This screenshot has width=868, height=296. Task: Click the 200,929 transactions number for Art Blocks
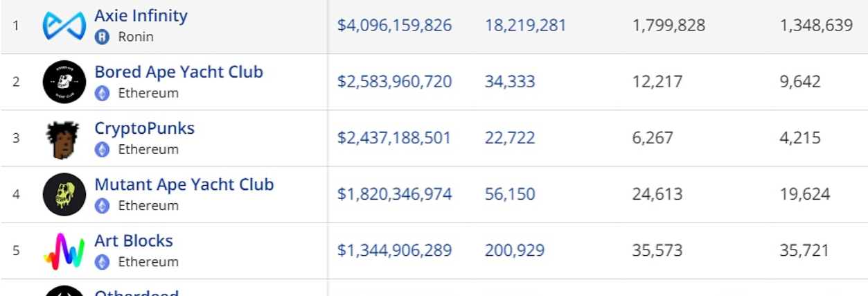pyautogui.click(x=515, y=250)
